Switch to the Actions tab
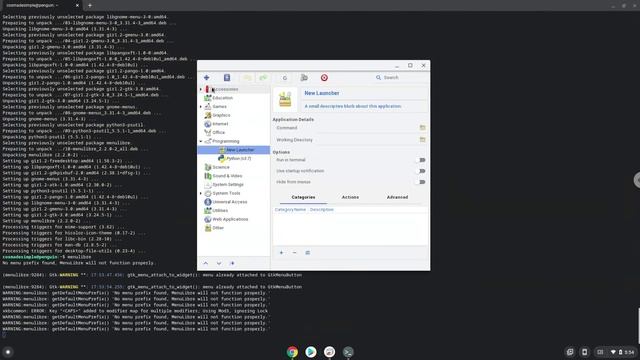This screenshot has width=640, height=360. [x=350, y=197]
